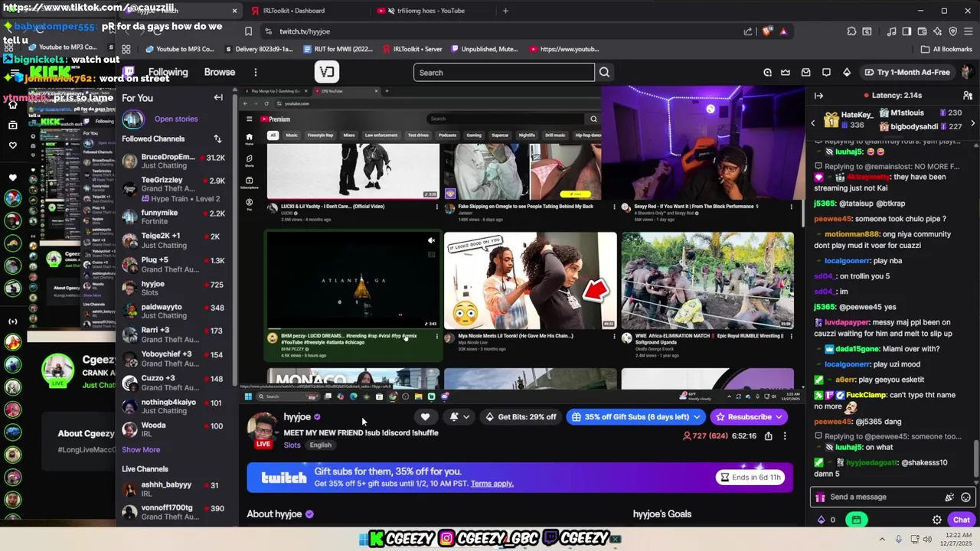
Task: Open paidwayyto channel in sidebar
Action: pos(173,311)
